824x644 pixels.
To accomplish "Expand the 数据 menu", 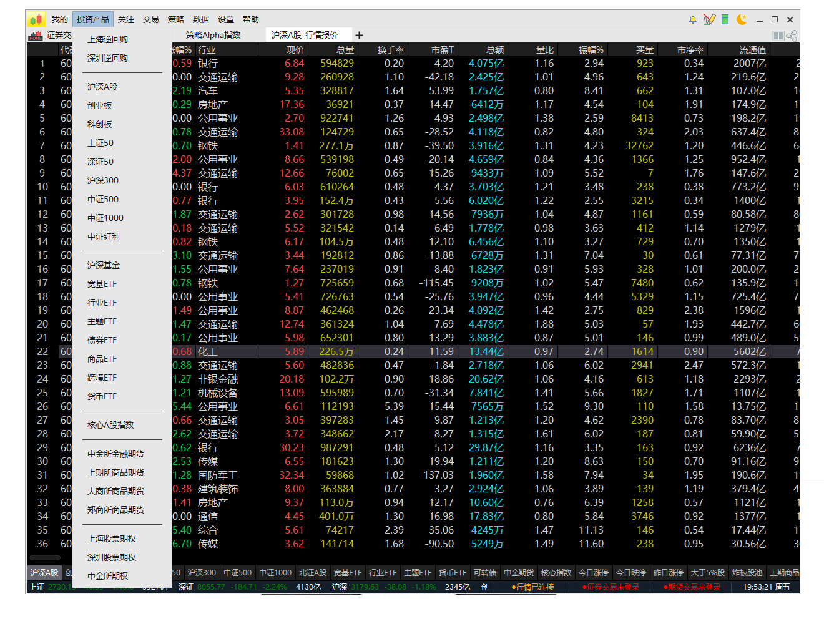I will 200,19.
